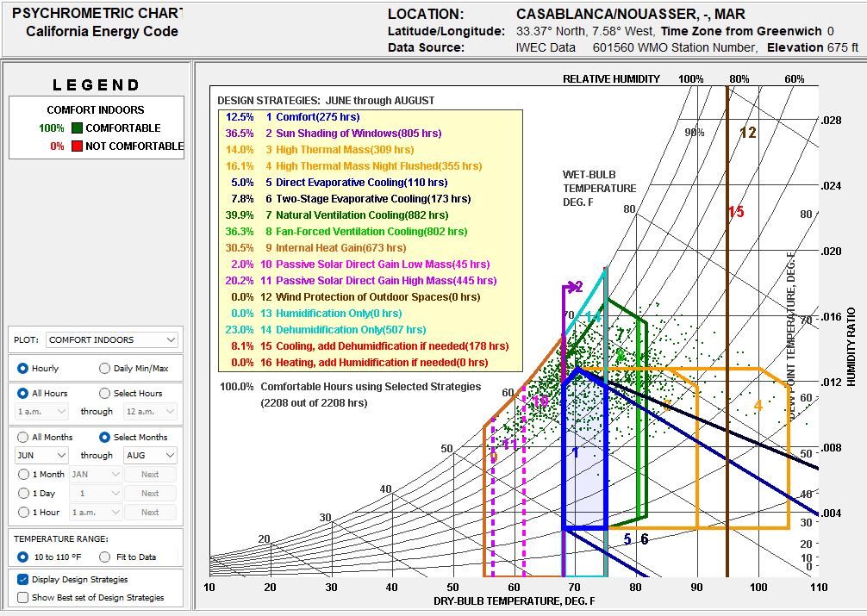Image resolution: width=867 pixels, height=616 pixels.
Task: Enable the 1 Month radio option
Action: tap(24, 474)
